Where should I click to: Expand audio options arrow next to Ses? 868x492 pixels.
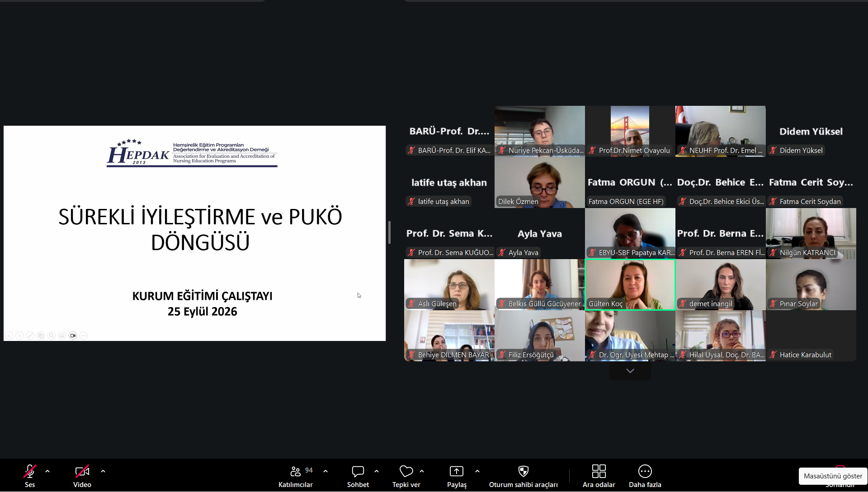tap(47, 471)
